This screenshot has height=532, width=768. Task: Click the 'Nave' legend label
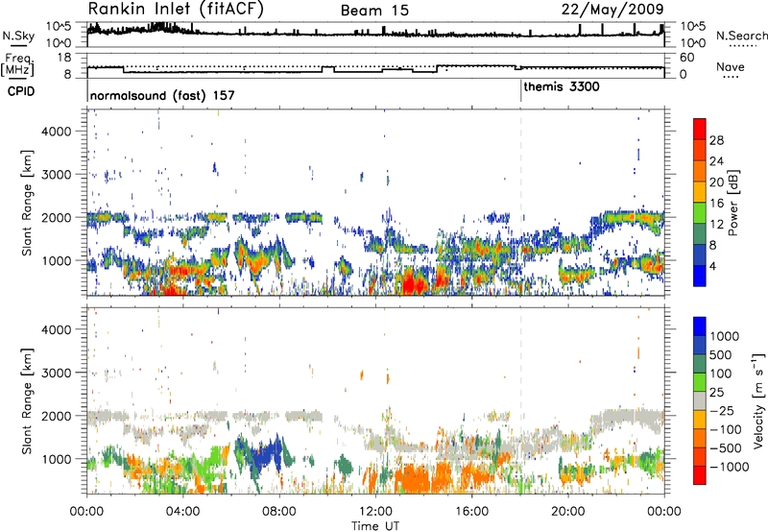click(x=731, y=66)
